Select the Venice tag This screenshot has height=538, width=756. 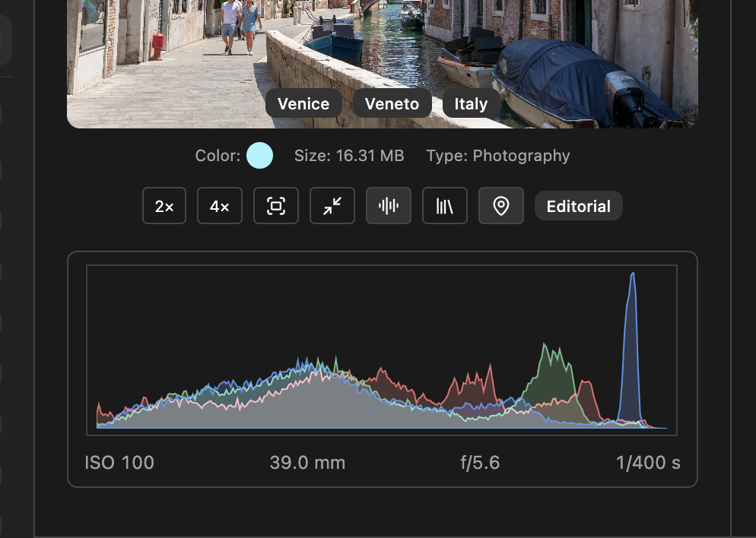pyautogui.click(x=303, y=103)
